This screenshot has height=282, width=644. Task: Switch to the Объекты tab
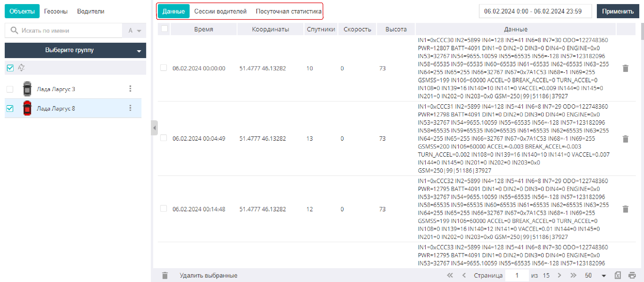[x=22, y=11]
